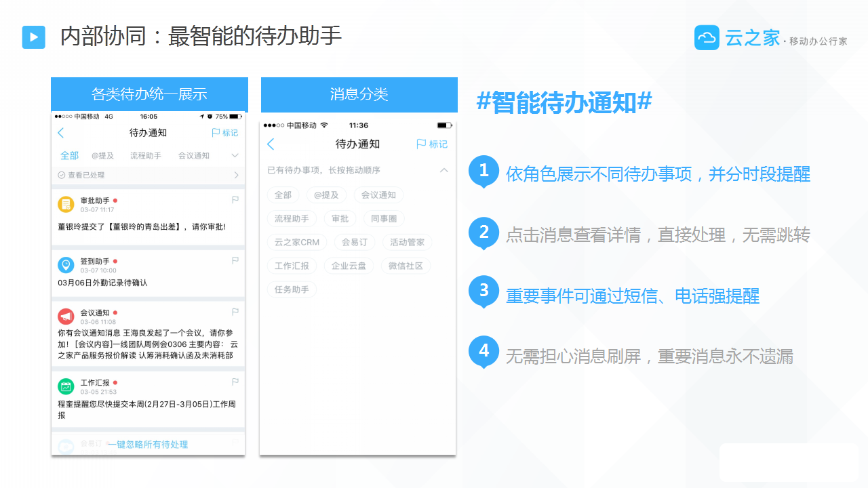Tap red 会议通知 megaphone icon
868x488 pixels.
(x=66, y=317)
